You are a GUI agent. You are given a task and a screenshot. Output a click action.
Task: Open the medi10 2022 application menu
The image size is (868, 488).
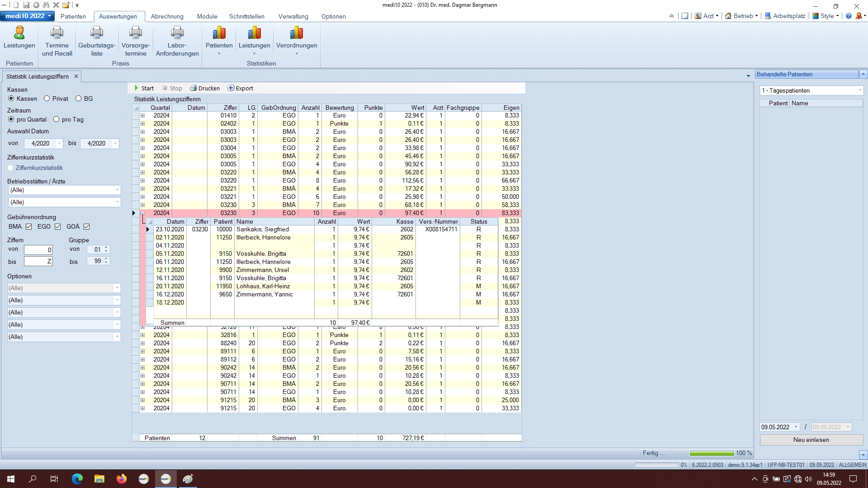point(28,16)
